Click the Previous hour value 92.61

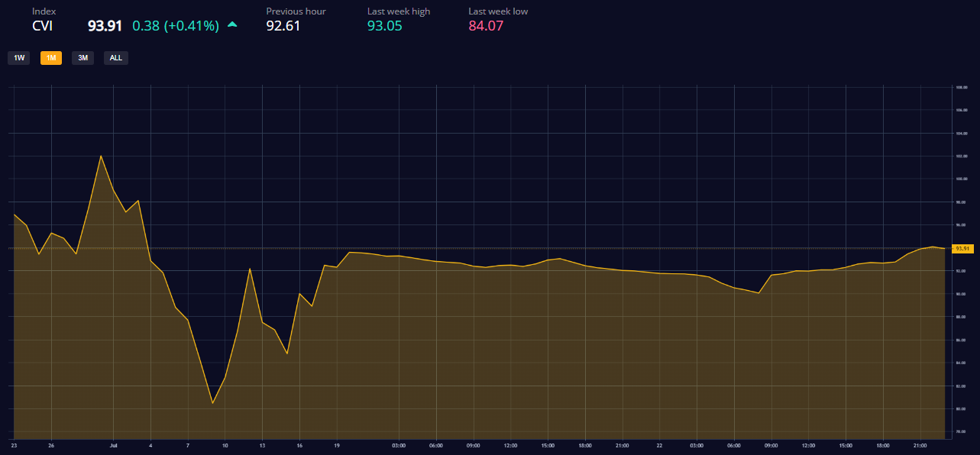point(283,26)
